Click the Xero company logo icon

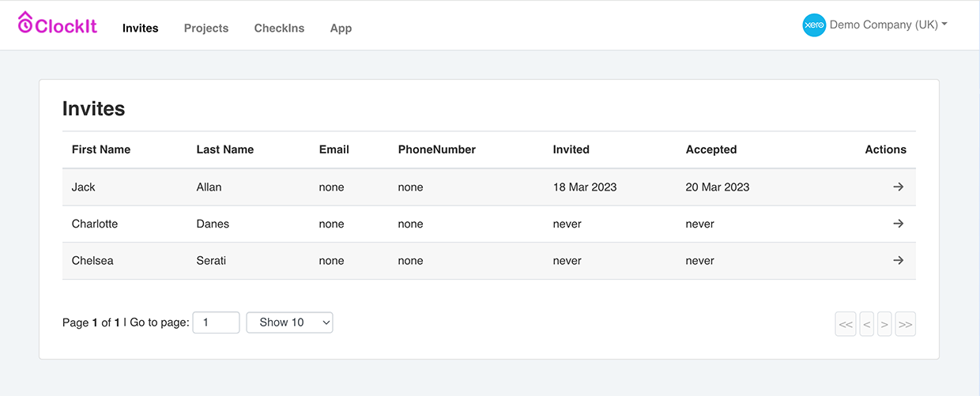tap(814, 25)
